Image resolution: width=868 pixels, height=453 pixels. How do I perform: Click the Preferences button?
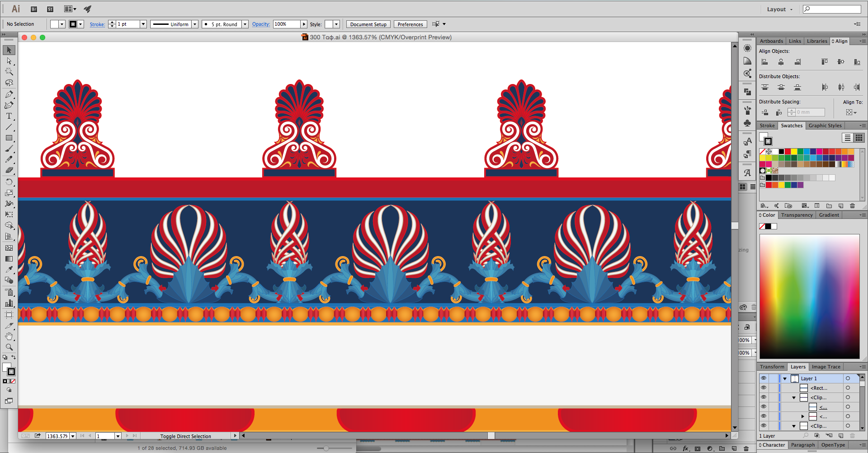pyautogui.click(x=410, y=24)
